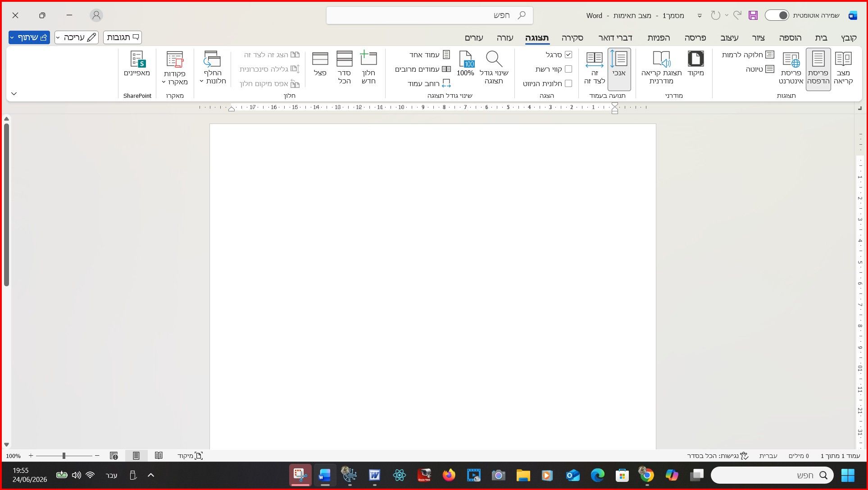Viewport: 868px width, 490px height.
Task: Open the File tab (קובץ)
Action: click(x=849, y=38)
